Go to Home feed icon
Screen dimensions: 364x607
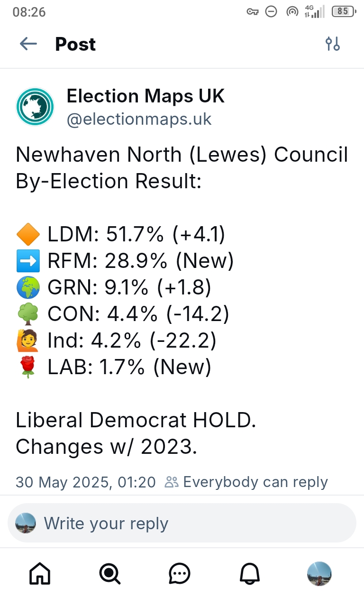point(40,574)
